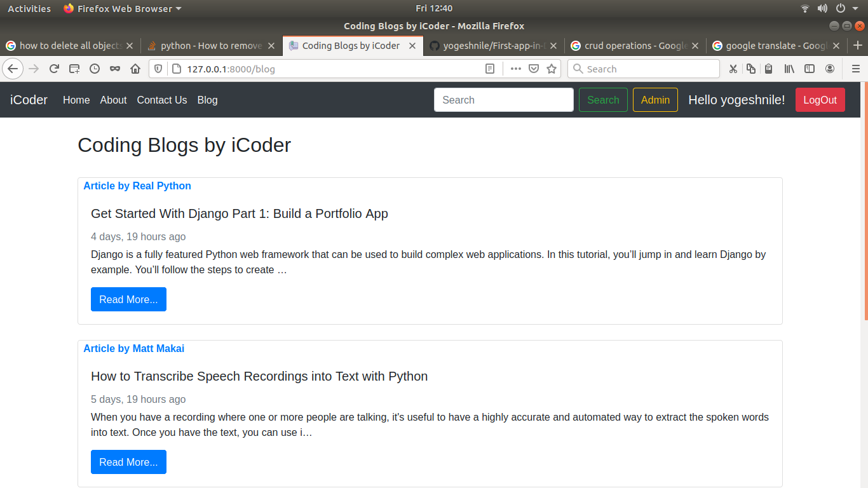Switch to 'google translate' tab
Screen dimensions: 868x488
(x=776, y=46)
